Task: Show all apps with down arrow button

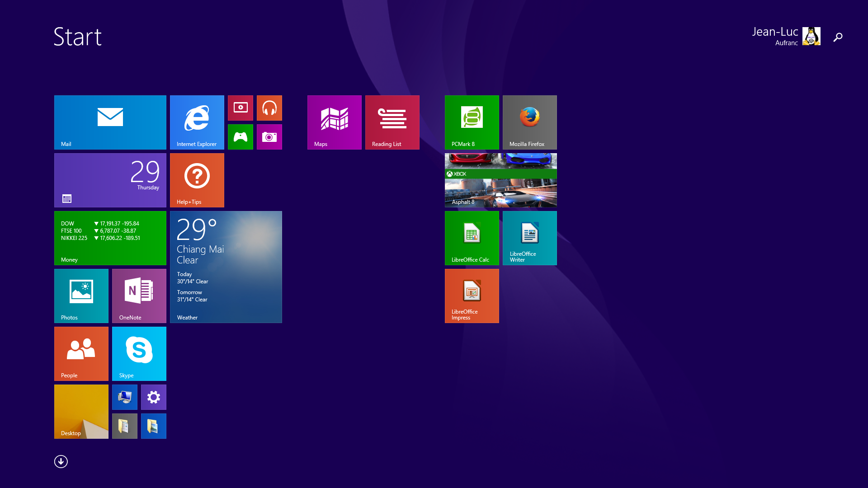Action: pos(61,461)
